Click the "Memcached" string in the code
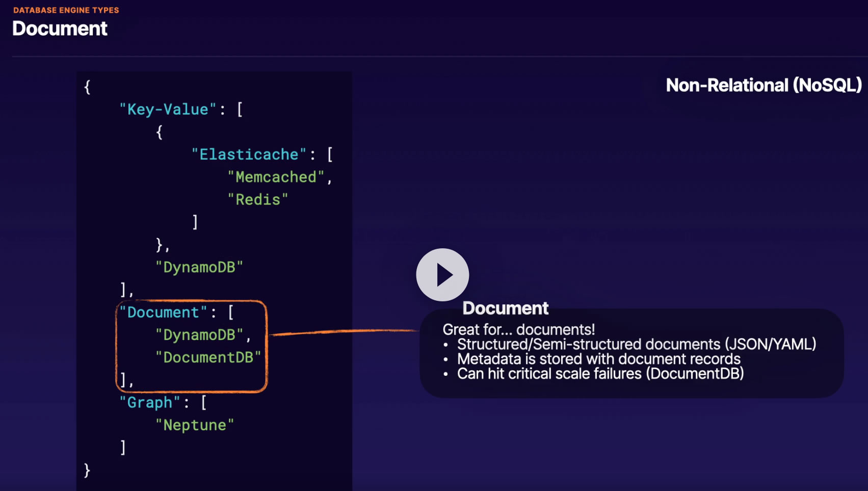Screen dimensions: 868x491 (276, 177)
